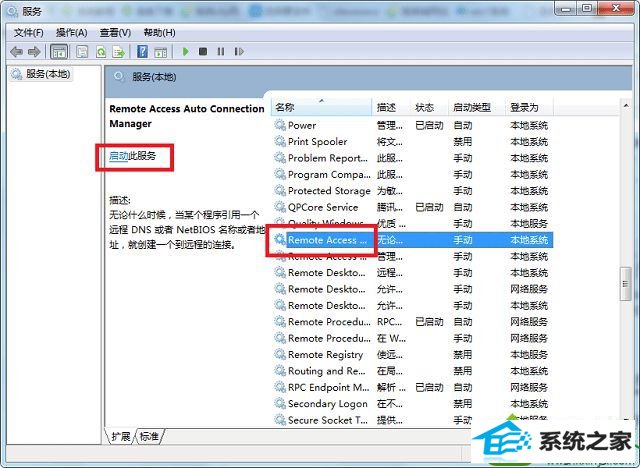
Task: Select the Protected Storage service
Action: 412,191
